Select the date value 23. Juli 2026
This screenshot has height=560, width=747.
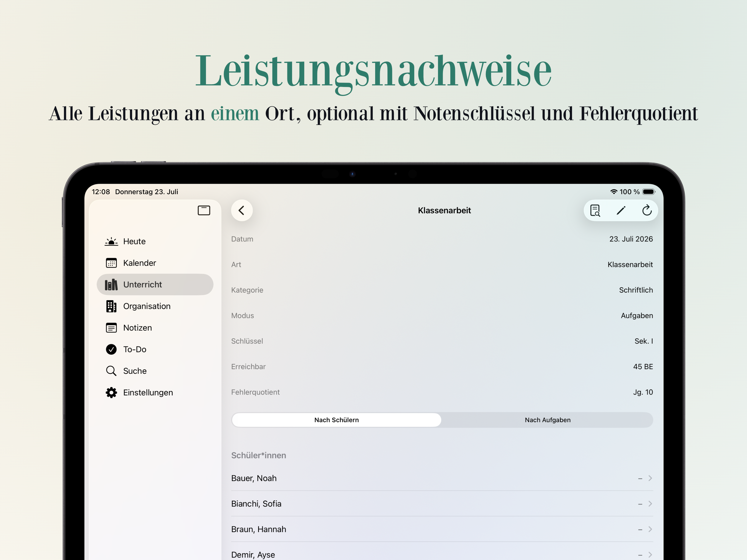click(x=631, y=239)
